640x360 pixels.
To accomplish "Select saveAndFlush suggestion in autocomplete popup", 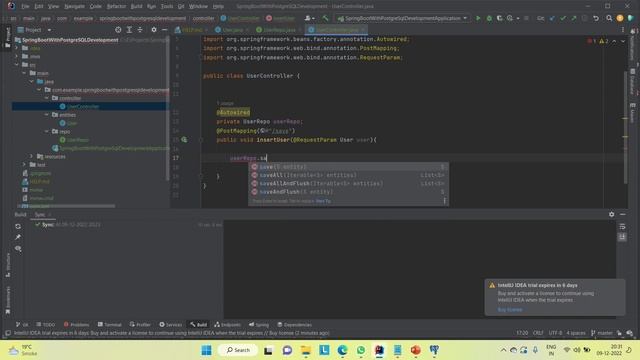I will [348, 191].
